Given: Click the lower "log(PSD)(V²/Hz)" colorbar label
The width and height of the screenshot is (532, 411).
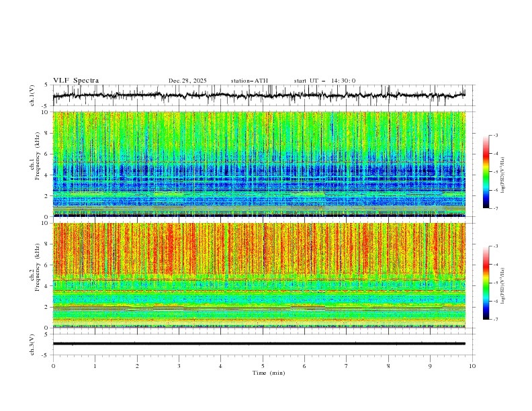Looking at the screenshot, I should tap(503, 286).
